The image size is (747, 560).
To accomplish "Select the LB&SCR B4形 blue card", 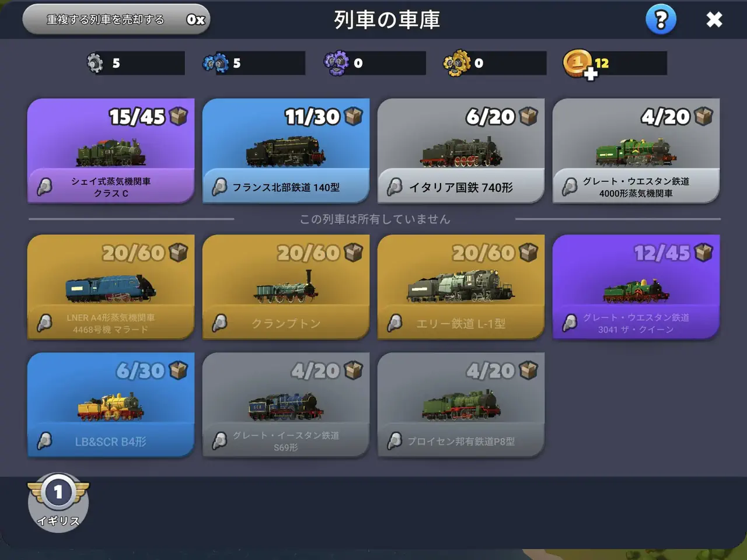I will (111, 405).
